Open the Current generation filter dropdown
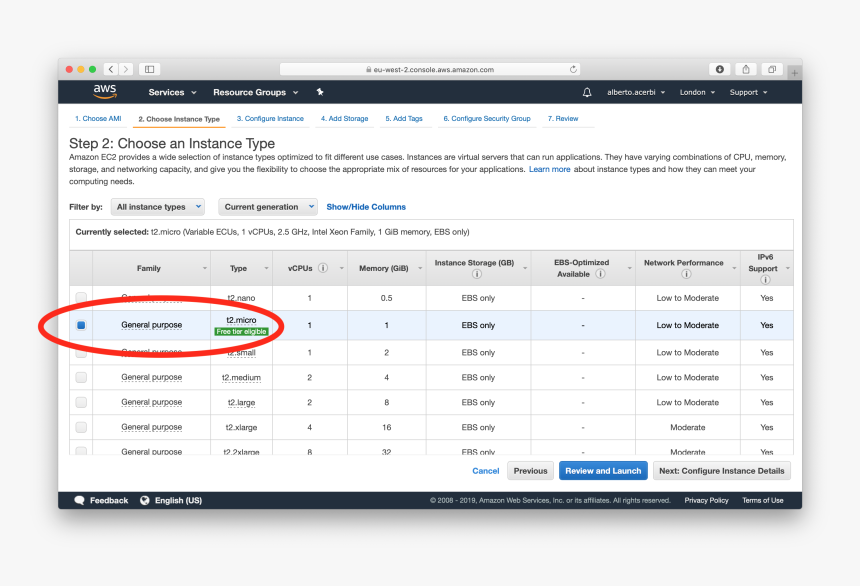This screenshot has width=860, height=586. click(x=268, y=207)
